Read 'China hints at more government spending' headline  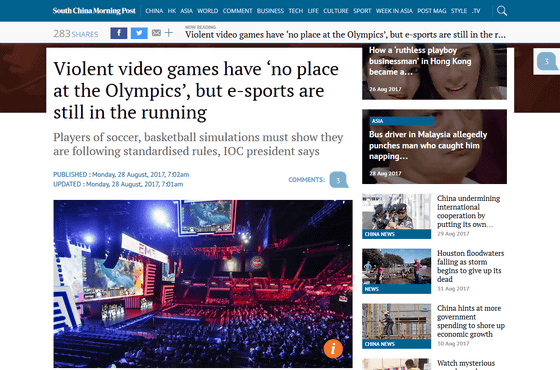click(x=471, y=321)
